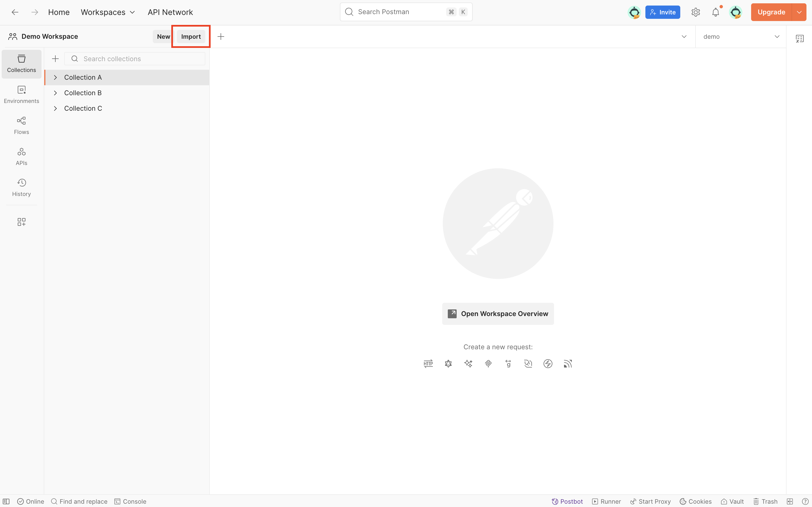Open the Console
This screenshot has height=507, width=812.
point(130,501)
